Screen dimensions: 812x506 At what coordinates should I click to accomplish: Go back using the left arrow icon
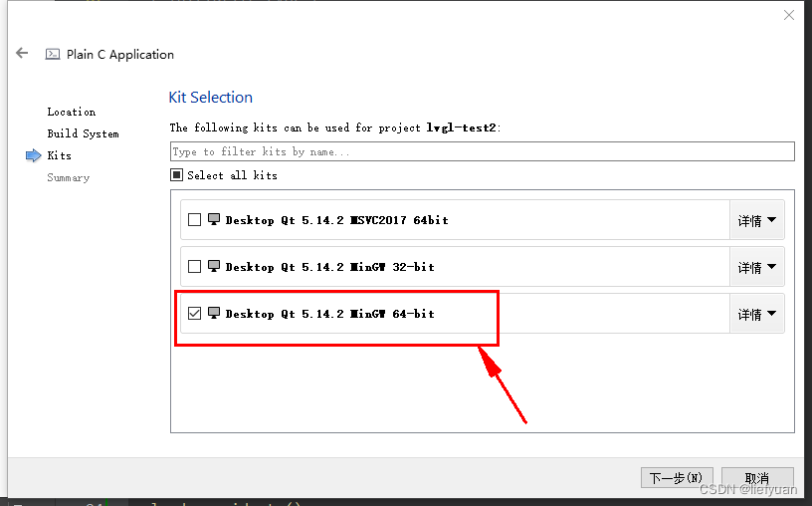click(x=22, y=53)
